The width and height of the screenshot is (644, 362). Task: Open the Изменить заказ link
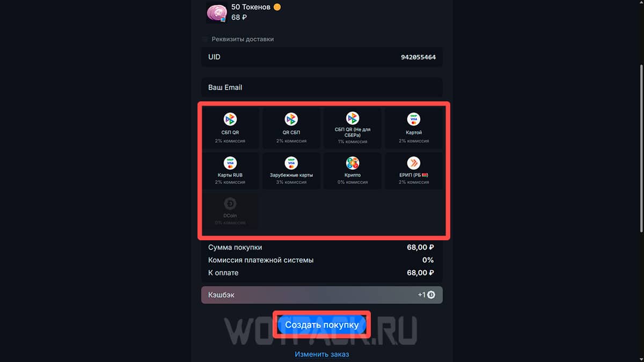click(x=321, y=354)
